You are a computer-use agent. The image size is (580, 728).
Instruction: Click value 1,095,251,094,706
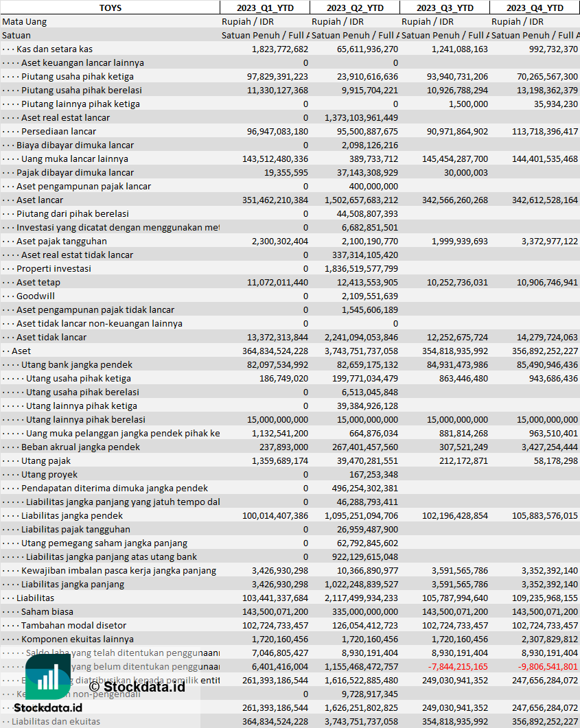pos(361,515)
